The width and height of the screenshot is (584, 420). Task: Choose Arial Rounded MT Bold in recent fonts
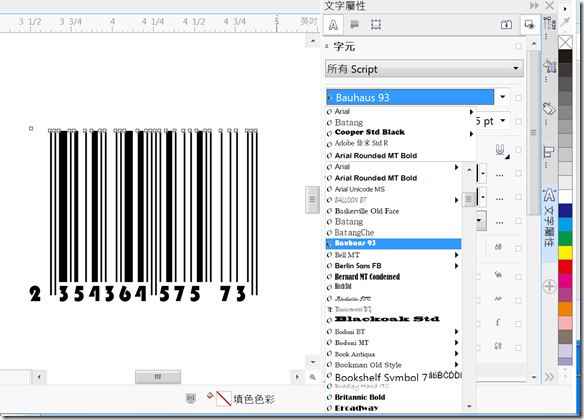(x=400, y=156)
